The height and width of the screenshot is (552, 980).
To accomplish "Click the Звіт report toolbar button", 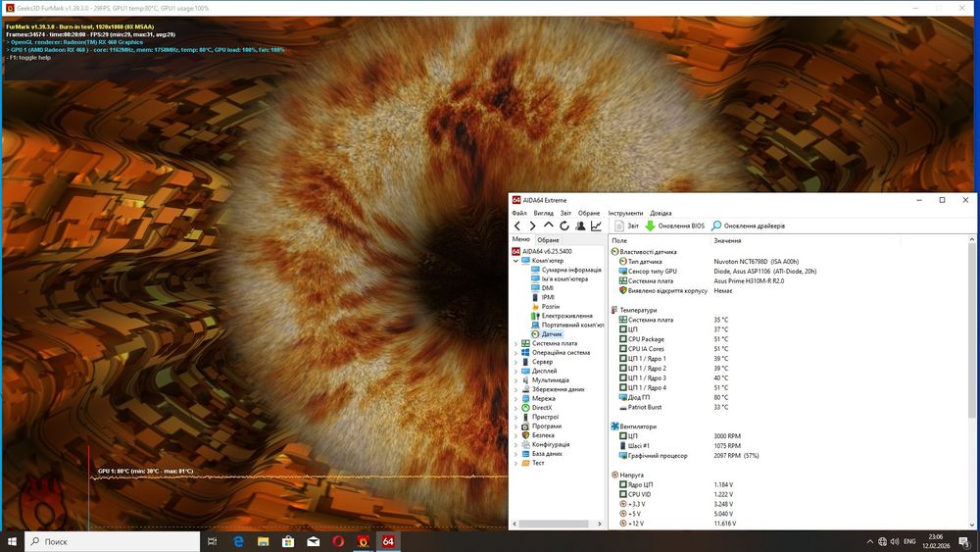I will pos(627,226).
